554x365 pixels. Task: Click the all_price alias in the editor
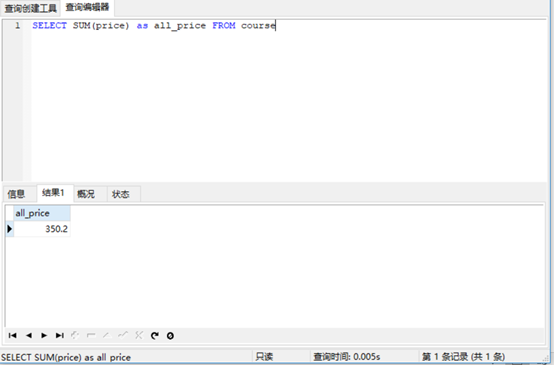(180, 25)
